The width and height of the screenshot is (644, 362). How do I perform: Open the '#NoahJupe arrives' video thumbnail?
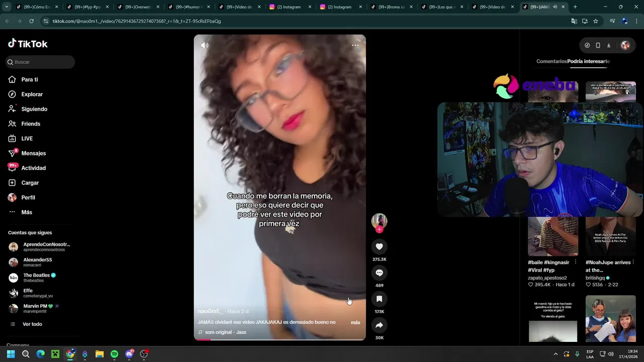click(611, 236)
